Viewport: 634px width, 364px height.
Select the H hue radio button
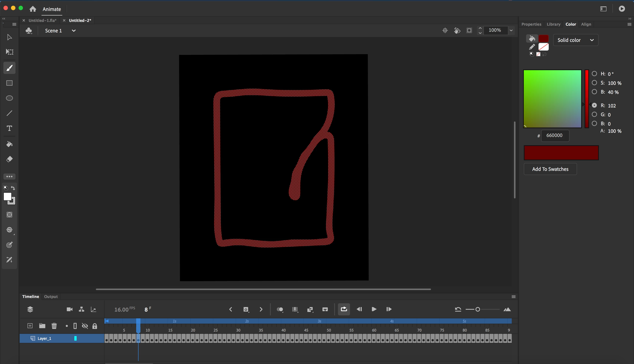594,74
